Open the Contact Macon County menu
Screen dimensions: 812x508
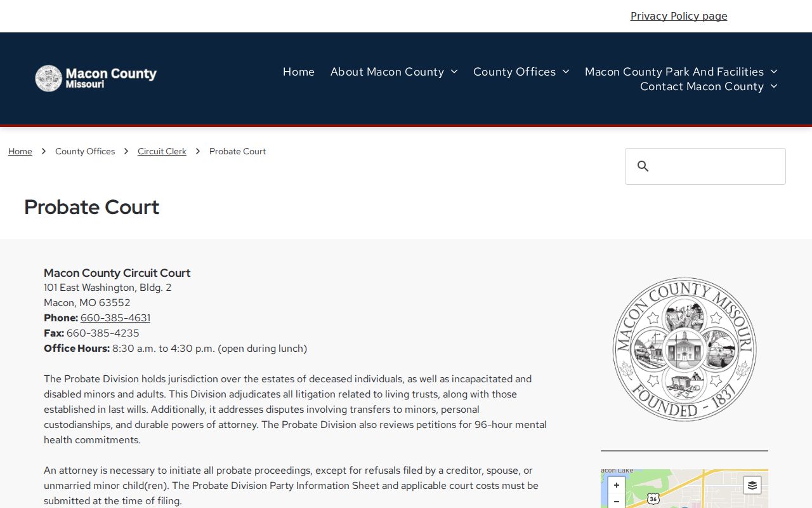tap(702, 86)
